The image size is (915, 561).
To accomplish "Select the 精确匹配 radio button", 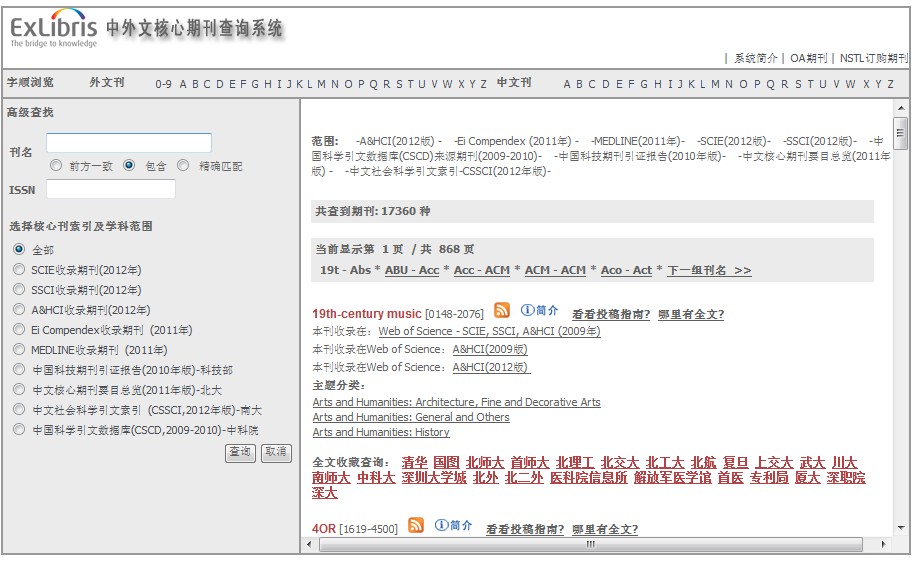I will point(183,166).
